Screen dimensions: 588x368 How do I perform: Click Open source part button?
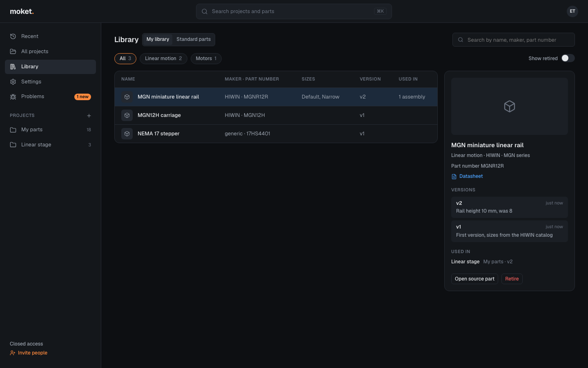(474, 279)
